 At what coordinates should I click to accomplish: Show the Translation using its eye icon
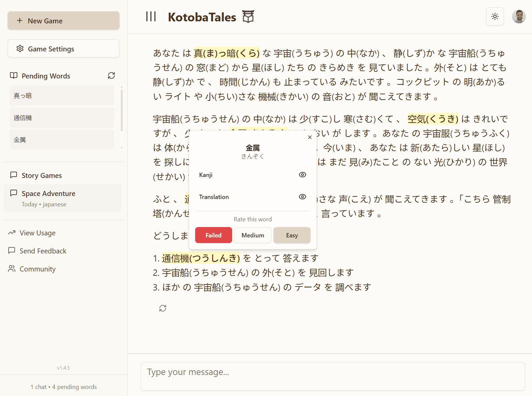pyautogui.click(x=302, y=197)
